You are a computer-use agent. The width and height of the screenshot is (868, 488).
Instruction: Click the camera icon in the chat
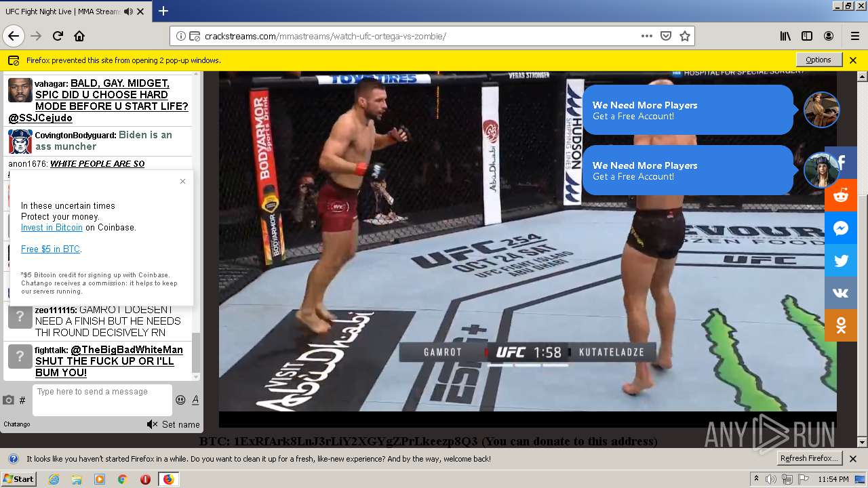9,400
